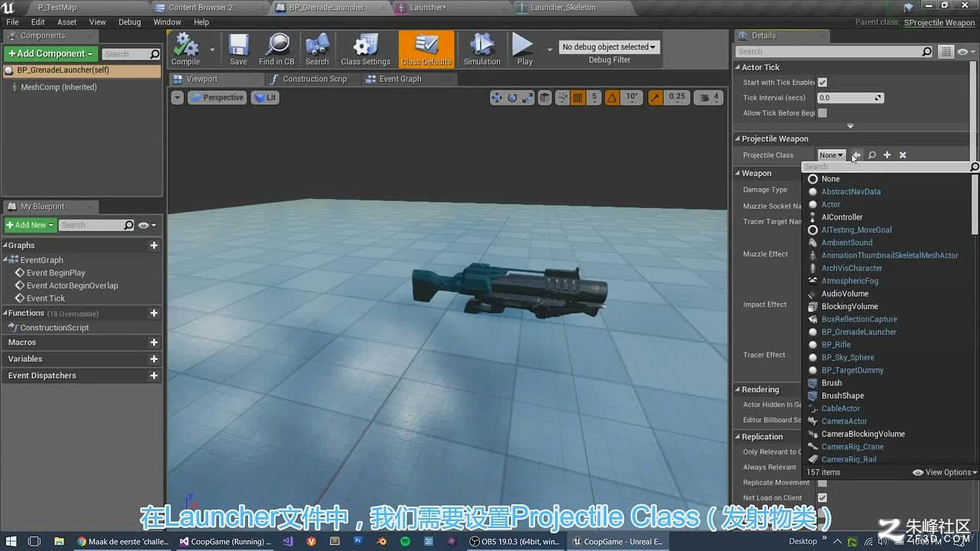Toggle the Class Defaults toolbar button

[x=426, y=50]
